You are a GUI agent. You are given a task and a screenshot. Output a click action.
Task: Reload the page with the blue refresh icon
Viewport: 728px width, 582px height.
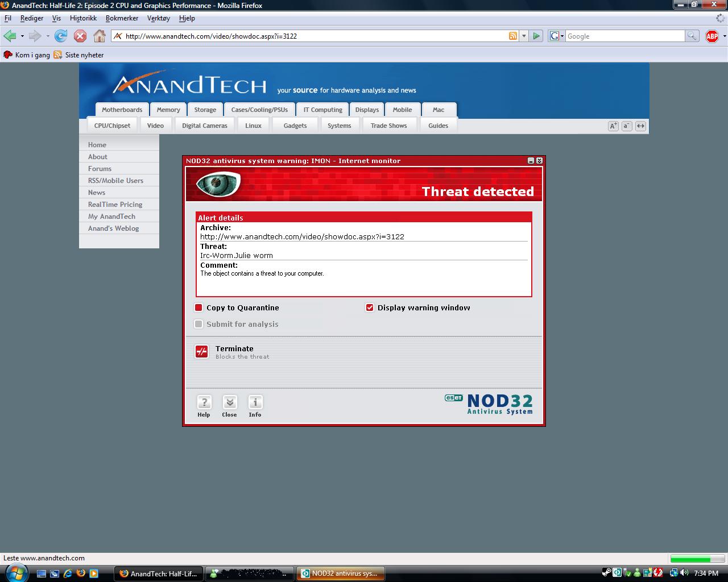pos(61,36)
